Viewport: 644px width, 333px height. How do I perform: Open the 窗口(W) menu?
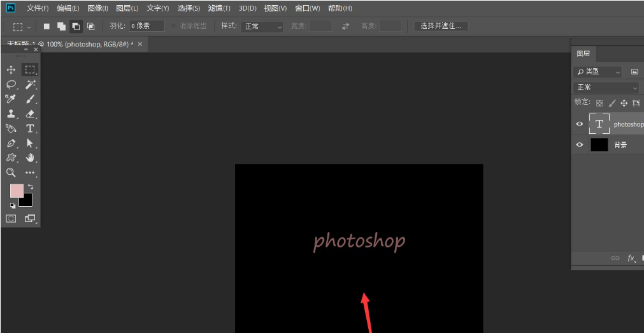point(307,8)
